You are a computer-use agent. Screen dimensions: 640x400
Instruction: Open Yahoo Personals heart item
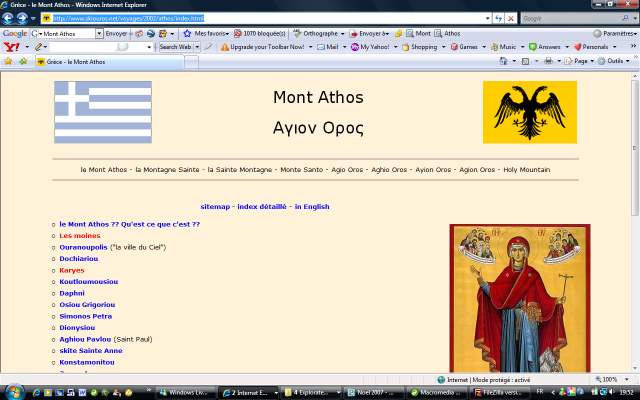(592, 47)
